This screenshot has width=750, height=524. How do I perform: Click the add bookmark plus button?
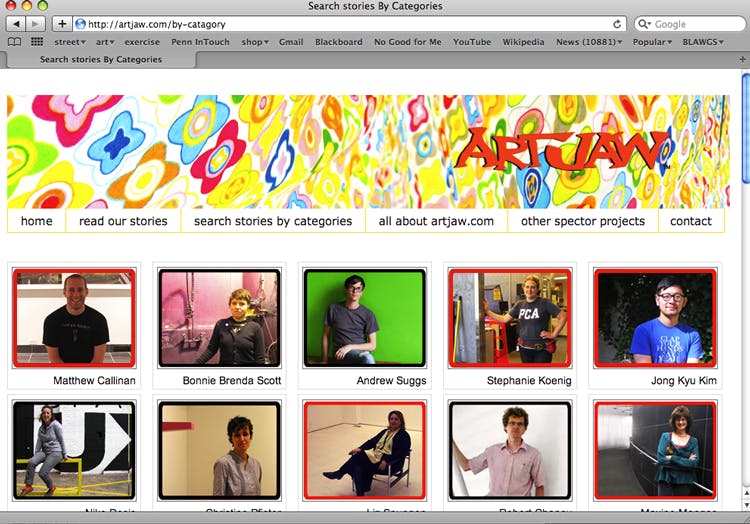tap(62, 23)
